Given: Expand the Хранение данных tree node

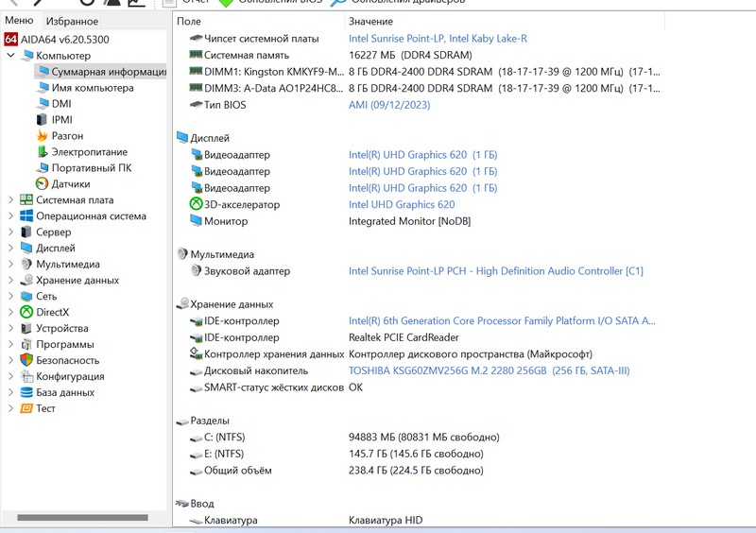Looking at the screenshot, I should tap(10, 281).
